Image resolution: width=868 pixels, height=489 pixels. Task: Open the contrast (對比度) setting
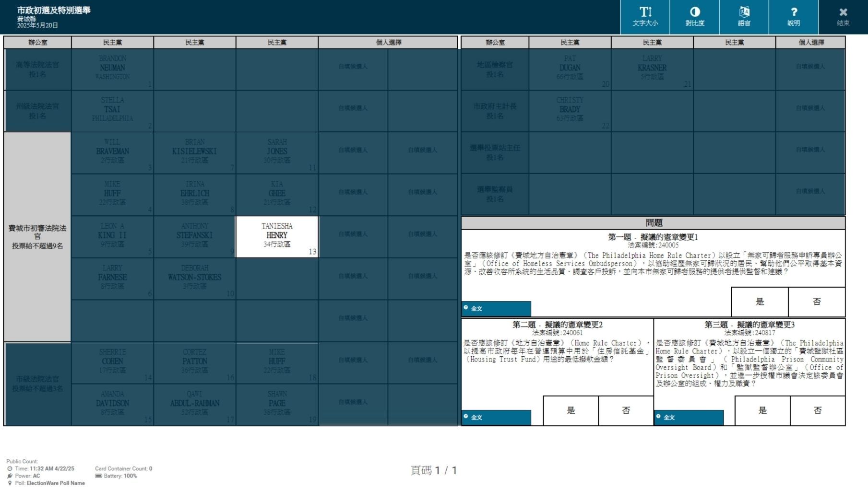pyautogui.click(x=694, y=17)
